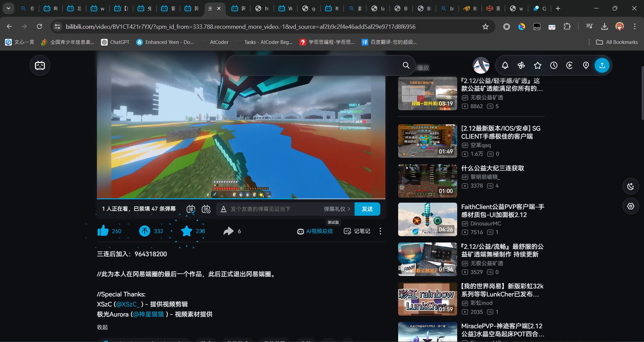Like the video with thumbs-up icon
The image size is (644, 342).
[x=103, y=231]
